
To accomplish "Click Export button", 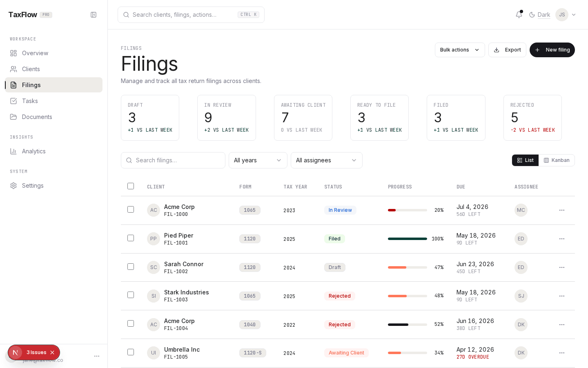I will tap(507, 50).
